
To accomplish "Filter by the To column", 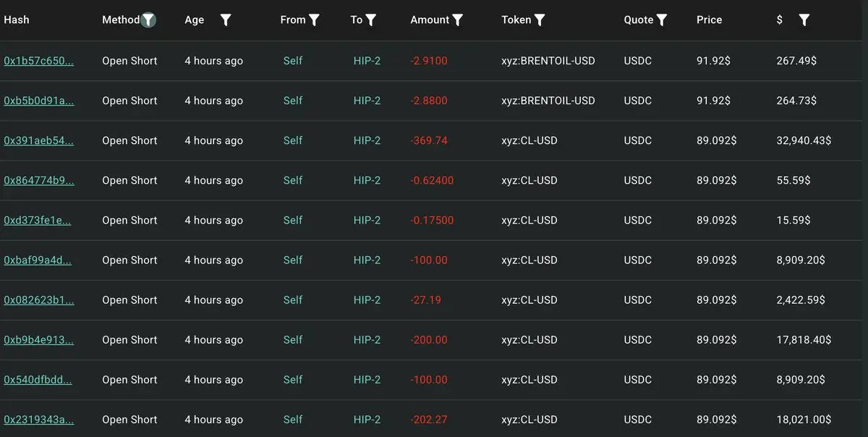I will (x=371, y=20).
